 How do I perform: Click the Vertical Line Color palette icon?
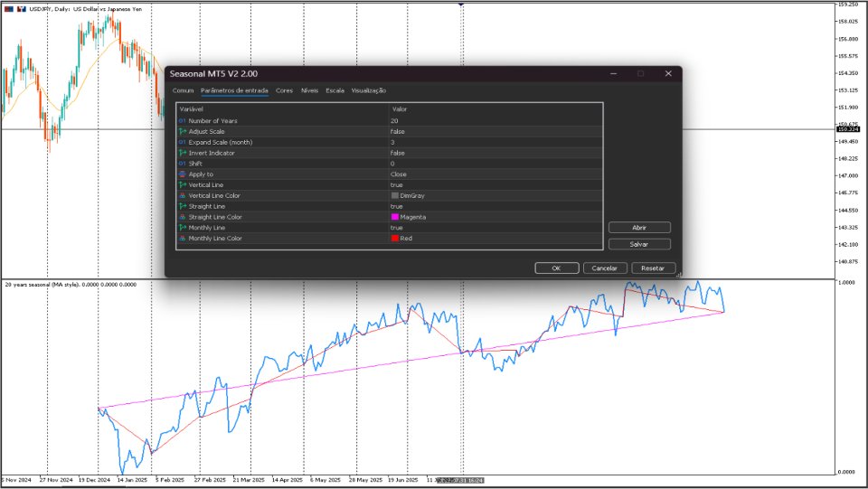tap(182, 196)
